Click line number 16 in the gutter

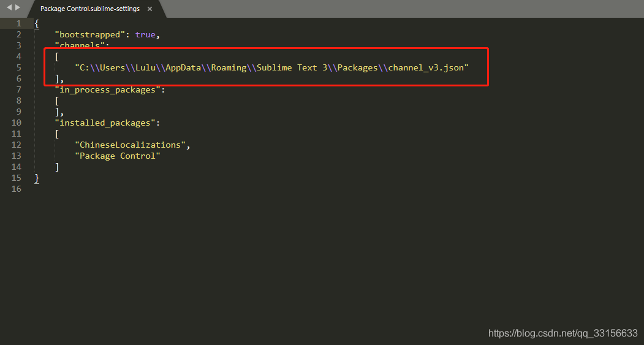point(17,189)
